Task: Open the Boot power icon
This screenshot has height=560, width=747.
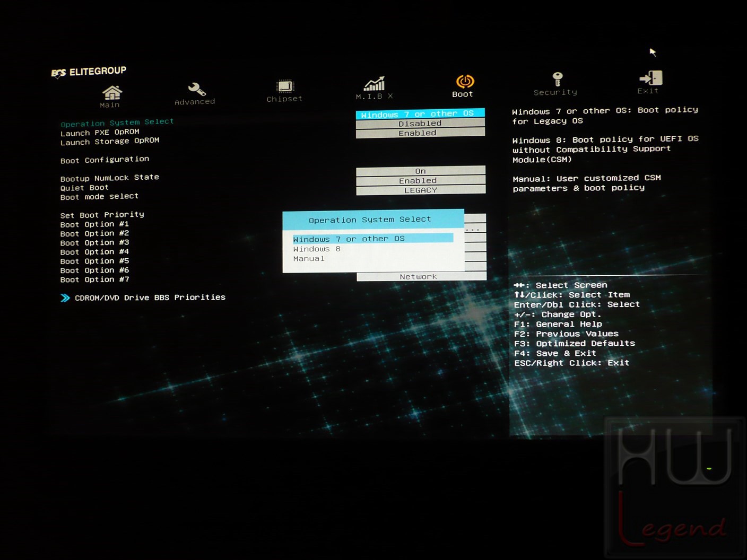Action: (x=465, y=81)
